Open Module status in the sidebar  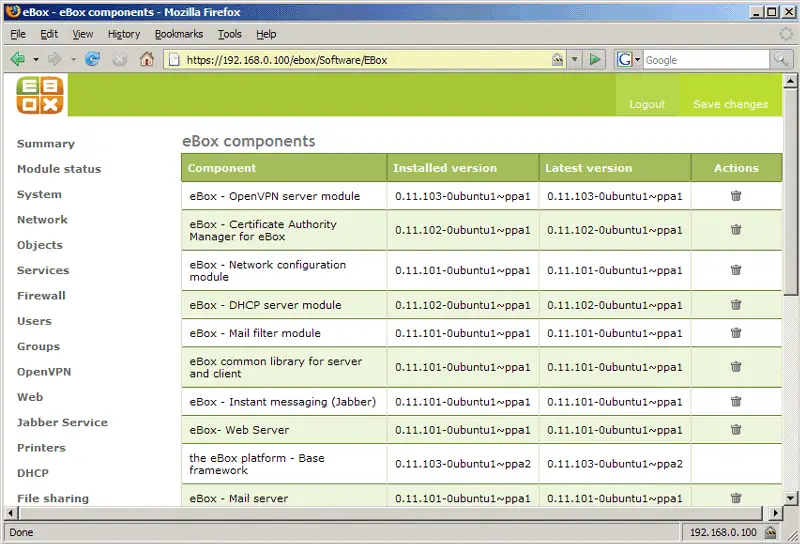(x=59, y=169)
